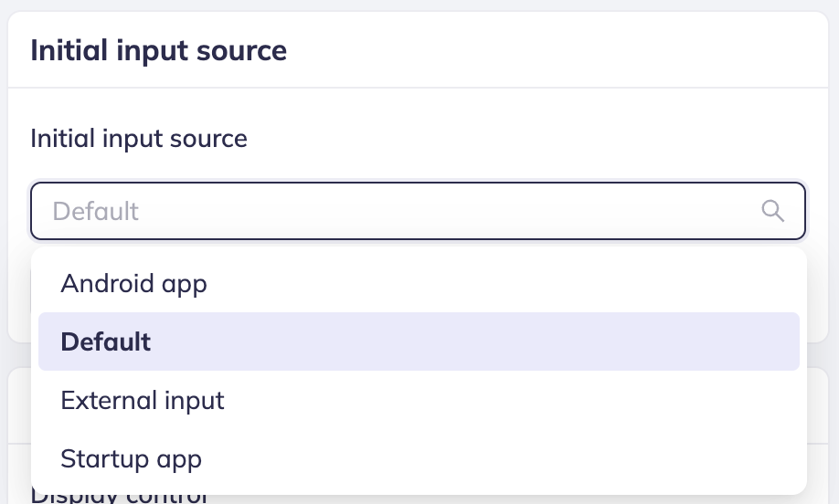Click the last option in the dropdown list
The image size is (839, 504).
coord(131,458)
